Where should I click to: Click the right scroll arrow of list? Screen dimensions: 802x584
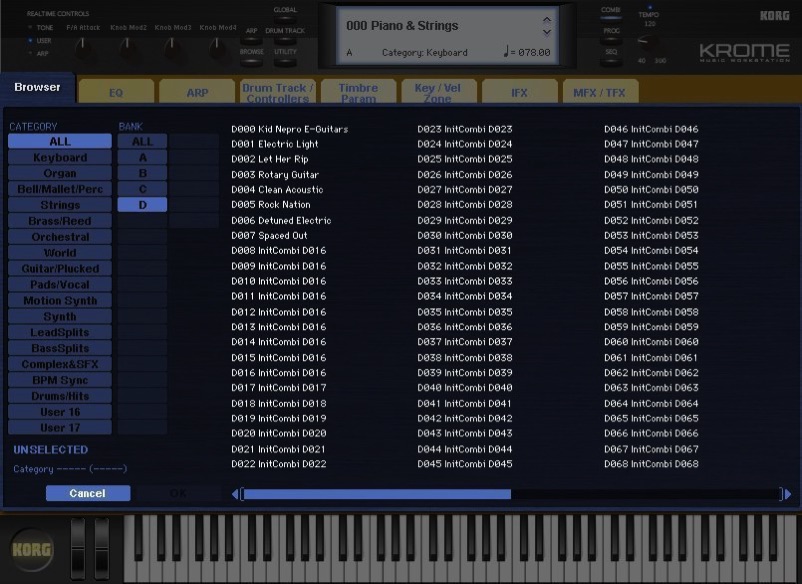(788, 494)
